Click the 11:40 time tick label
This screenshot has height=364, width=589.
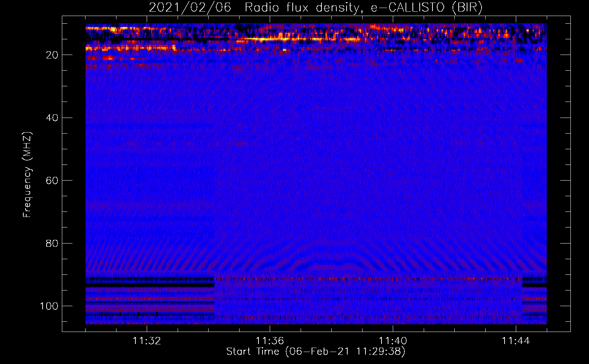(393, 341)
